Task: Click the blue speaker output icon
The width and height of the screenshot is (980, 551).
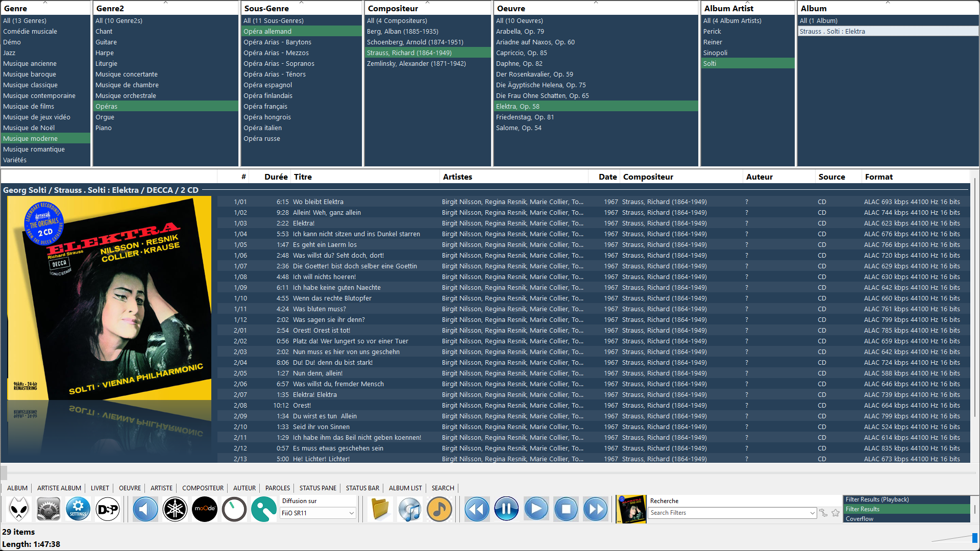Action: [145, 509]
